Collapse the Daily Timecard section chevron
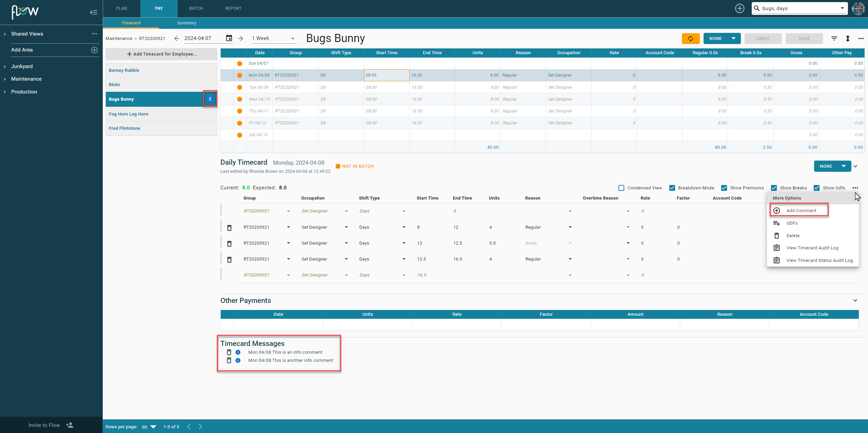Screen dimensions: 868x433 point(855,166)
